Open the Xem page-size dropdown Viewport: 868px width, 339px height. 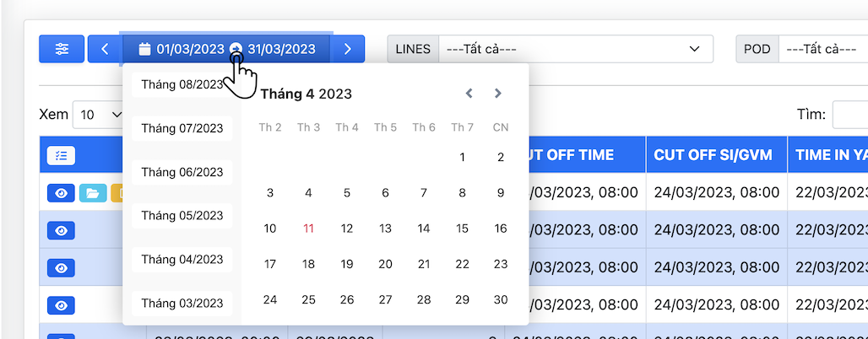(x=97, y=115)
